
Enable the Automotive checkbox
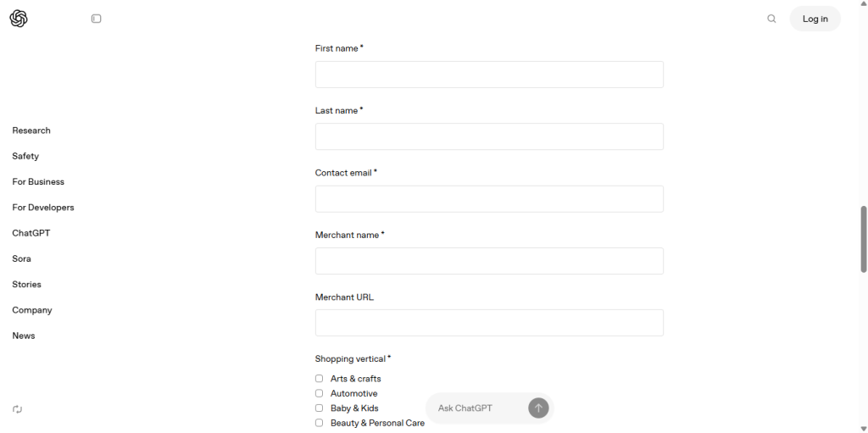pos(320,393)
